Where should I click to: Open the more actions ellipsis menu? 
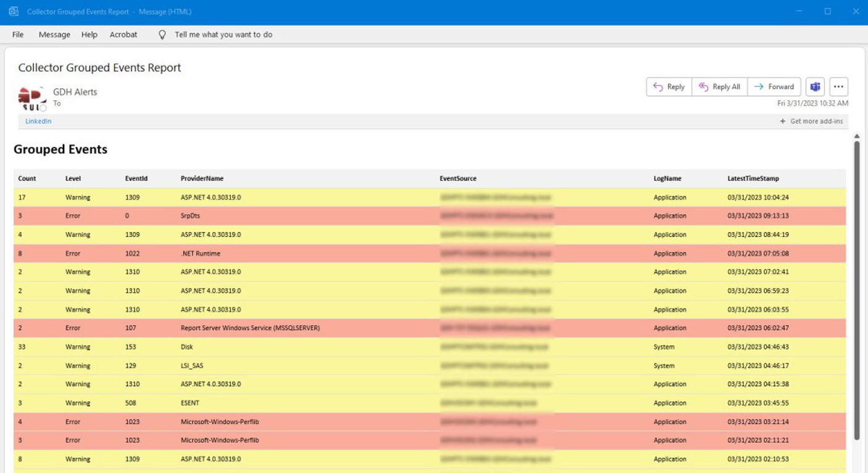[x=838, y=87]
